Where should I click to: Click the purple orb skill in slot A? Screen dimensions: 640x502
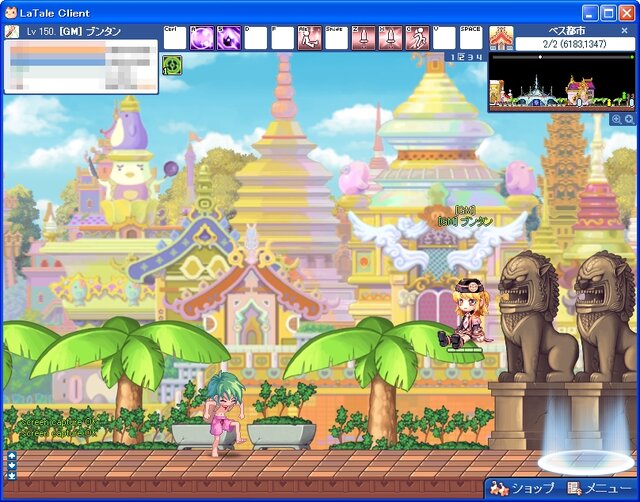click(202, 38)
